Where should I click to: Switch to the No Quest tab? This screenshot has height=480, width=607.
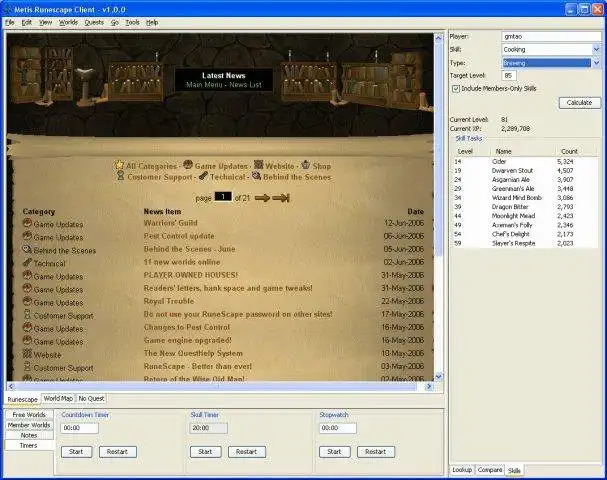click(x=91, y=398)
